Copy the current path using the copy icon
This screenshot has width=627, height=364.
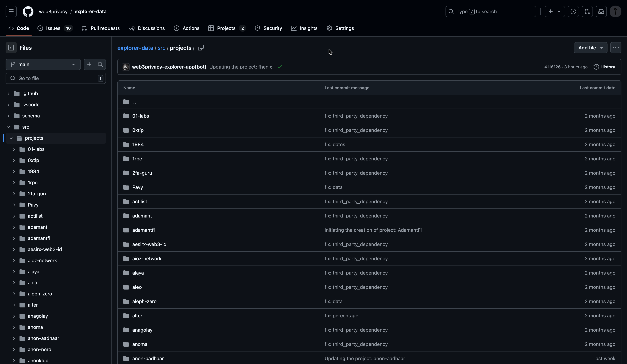[x=200, y=48]
